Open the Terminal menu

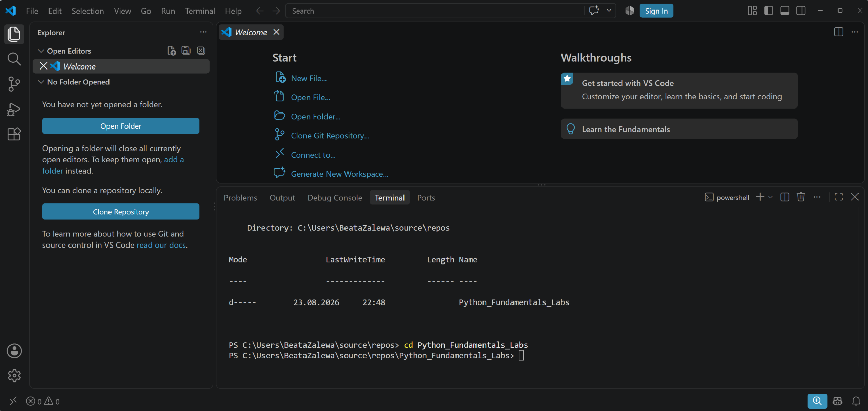(x=200, y=11)
